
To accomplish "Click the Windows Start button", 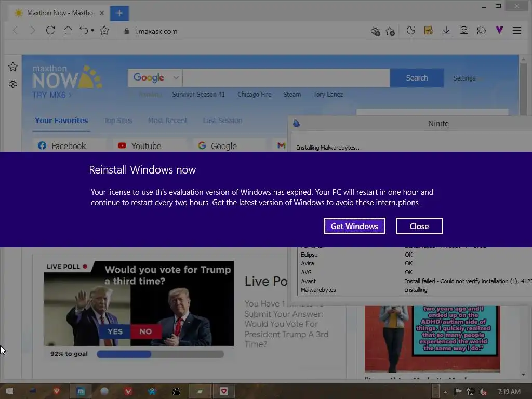I will (9, 391).
